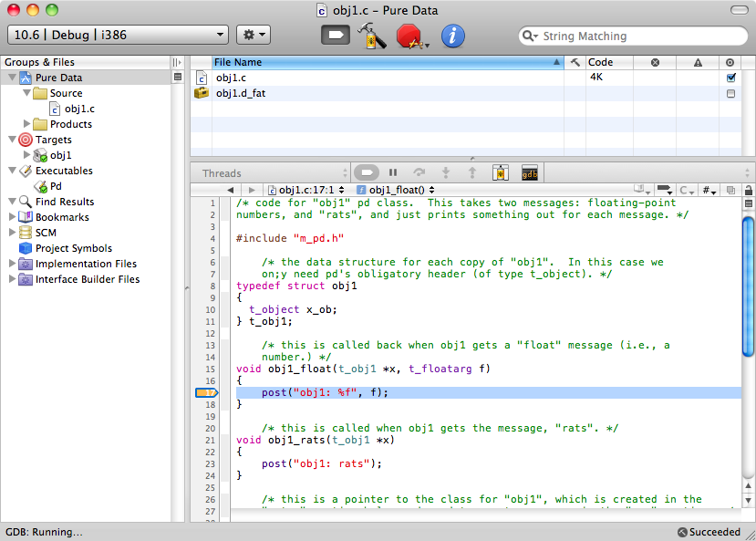Expand the Interface Builder Files smart group

(13, 278)
